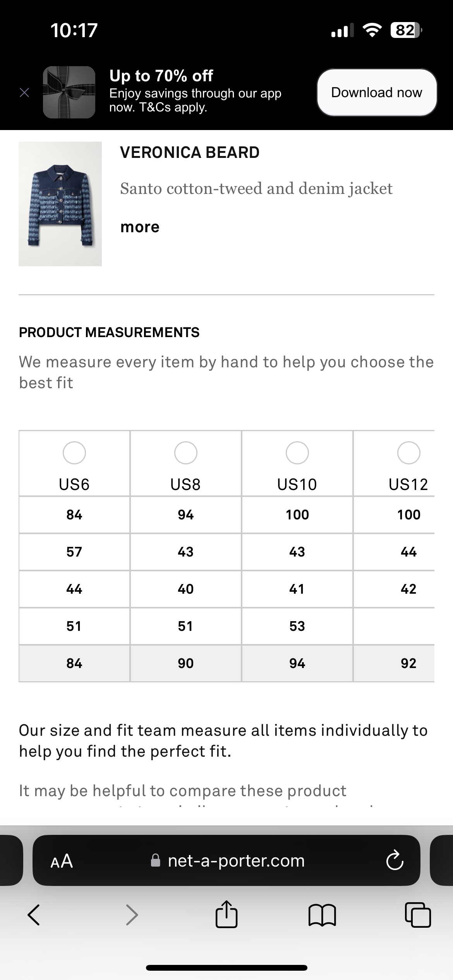Open Safari bookmarks book icon
Viewport: 453px width, 980px height.
tap(322, 915)
